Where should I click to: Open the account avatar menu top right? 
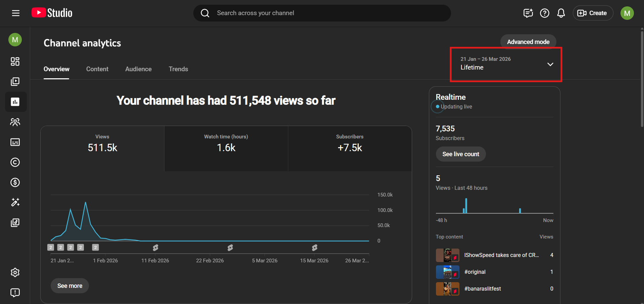[x=627, y=13]
